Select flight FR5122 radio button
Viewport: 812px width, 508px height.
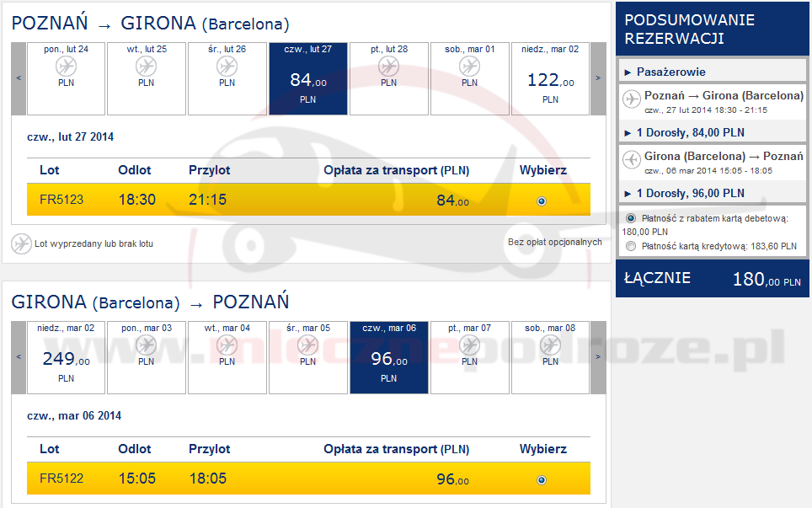541,479
